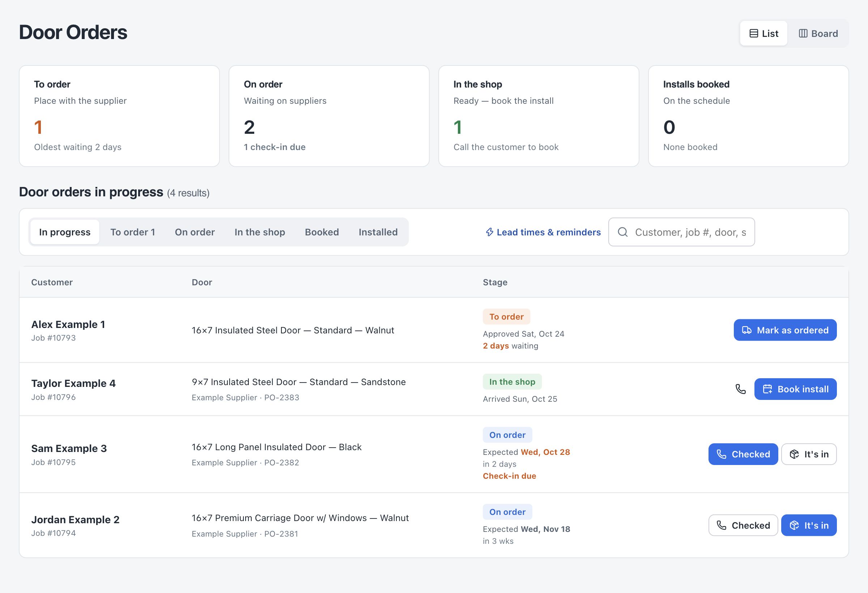Screen dimensions: 868x593
Task: Switch to List view
Action: point(763,34)
